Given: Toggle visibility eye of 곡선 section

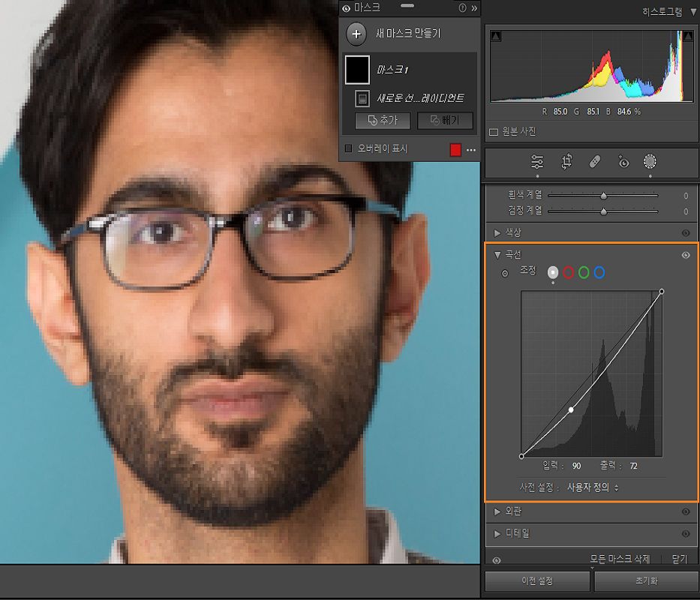Looking at the screenshot, I should pyautogui.click(x=686, y=255).
